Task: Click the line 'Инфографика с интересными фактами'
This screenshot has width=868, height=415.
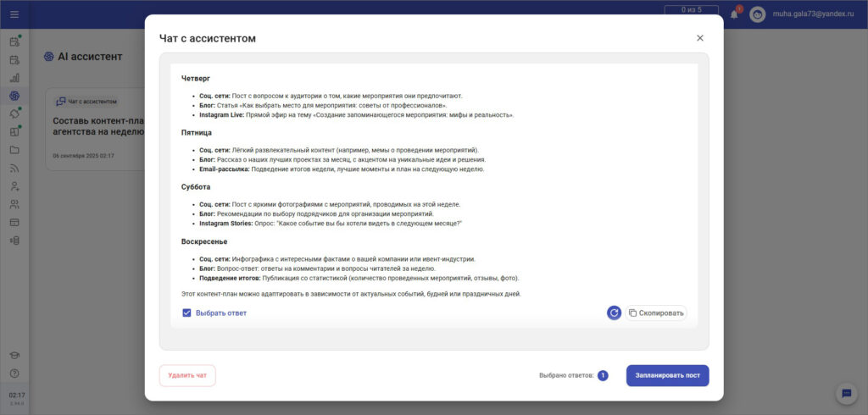Action: click(337, 259)
